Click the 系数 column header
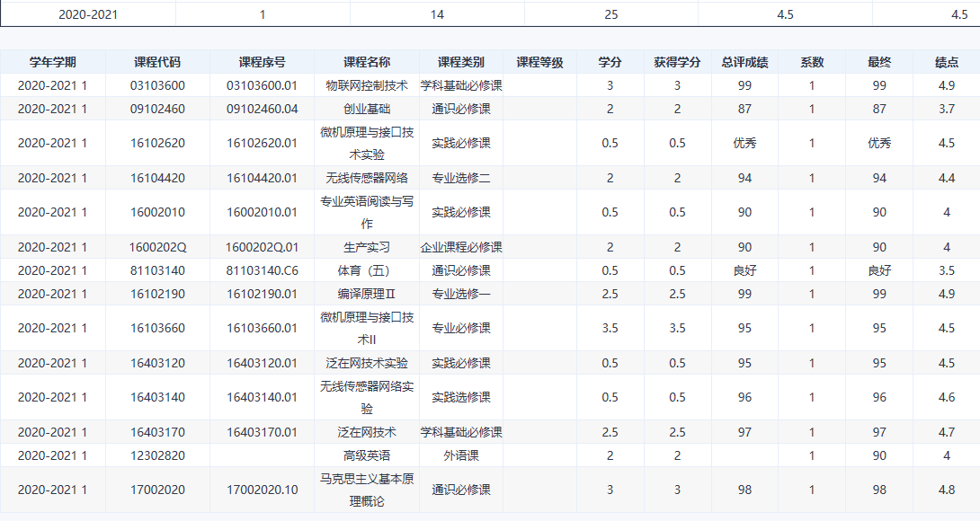The width and height of the screenshot is (980, 521). [812, 63]
